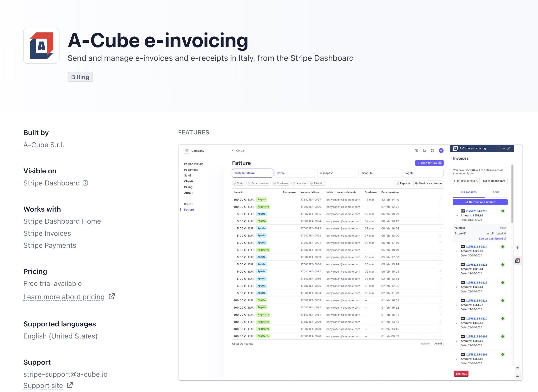538x392 pixels.
Task: Open the Learn more about pricing link
Action: [x=64, y=297]
